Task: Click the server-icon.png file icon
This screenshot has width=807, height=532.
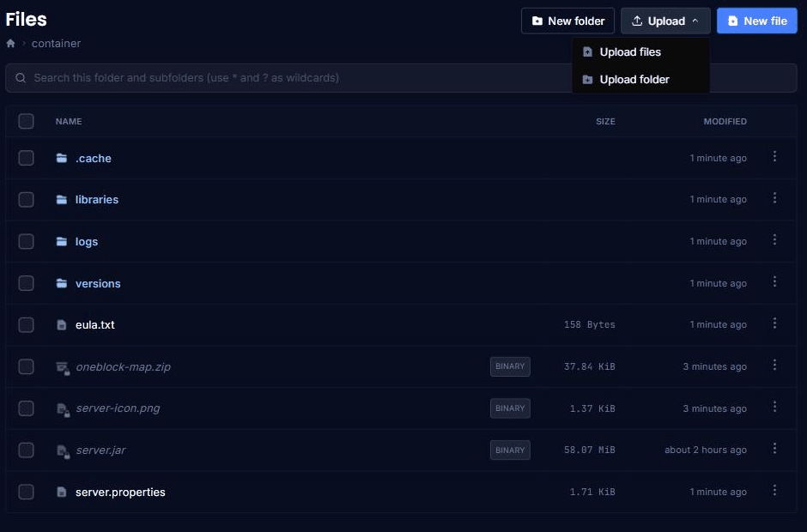Action: 63,410
